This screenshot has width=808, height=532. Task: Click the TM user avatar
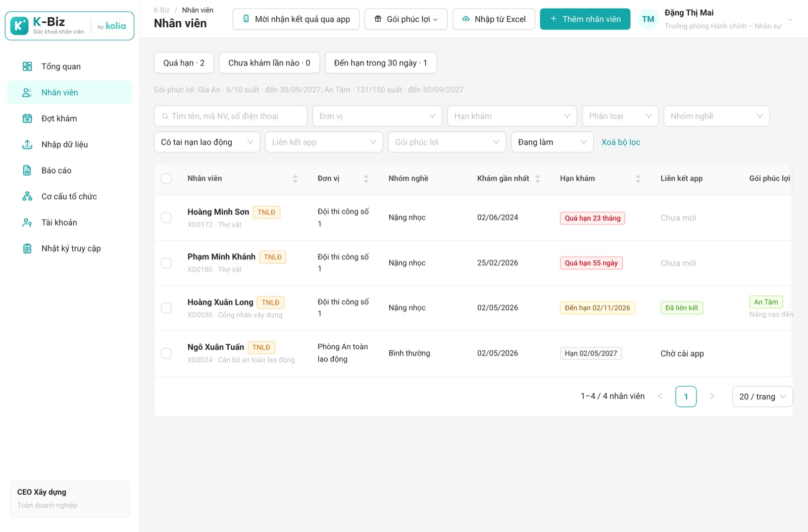coord(648,19)
